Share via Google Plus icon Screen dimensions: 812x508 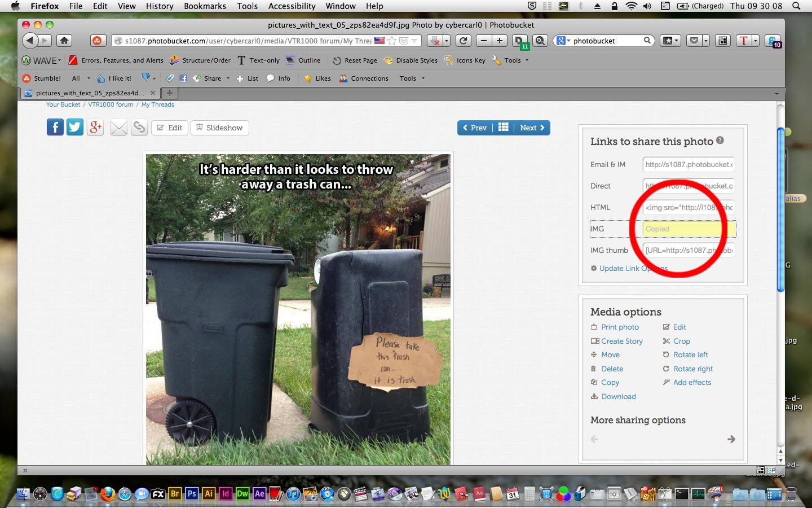pos(95,127)
